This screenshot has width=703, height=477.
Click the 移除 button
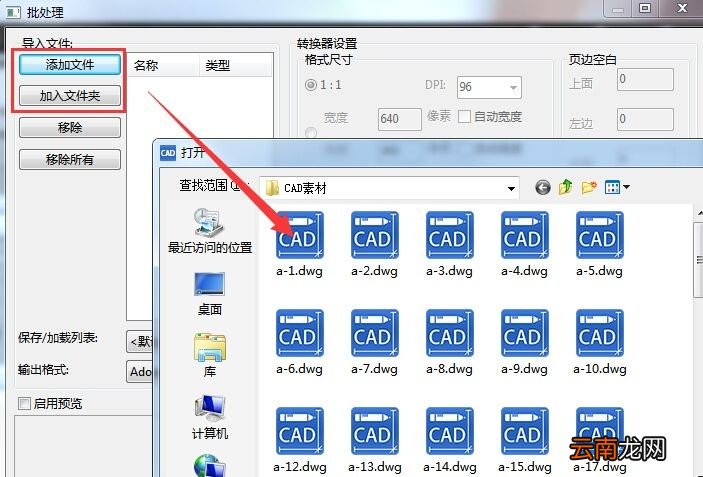pyautogui.click(x=70, y=127)
